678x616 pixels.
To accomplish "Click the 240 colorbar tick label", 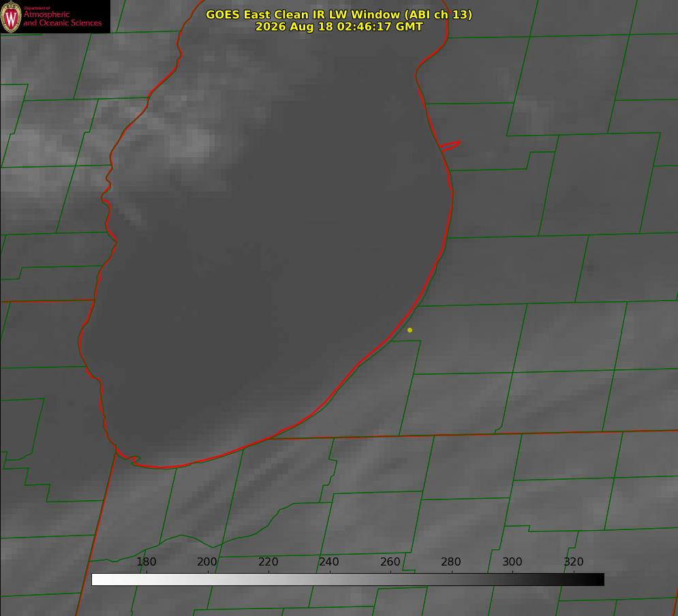I will [x=329, y=561].
